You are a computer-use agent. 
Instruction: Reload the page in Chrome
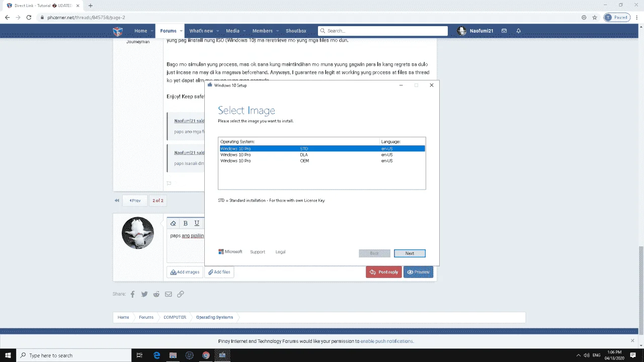pos(30,17)
